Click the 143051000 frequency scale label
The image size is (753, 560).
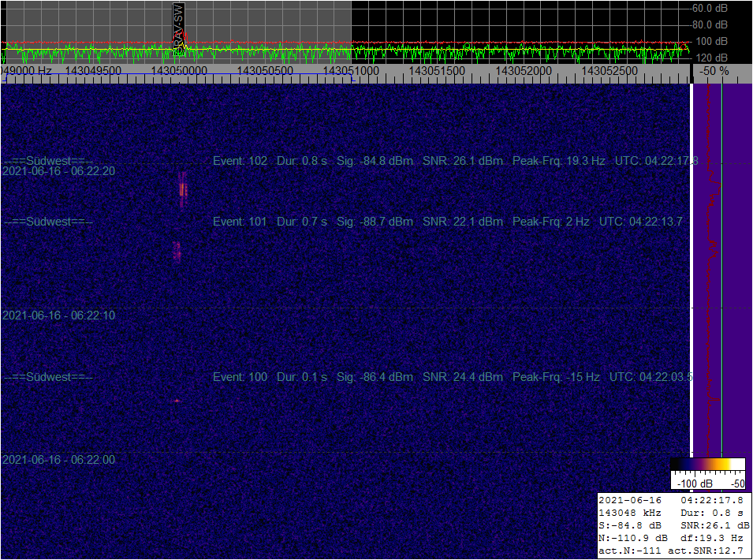(351, 71)
